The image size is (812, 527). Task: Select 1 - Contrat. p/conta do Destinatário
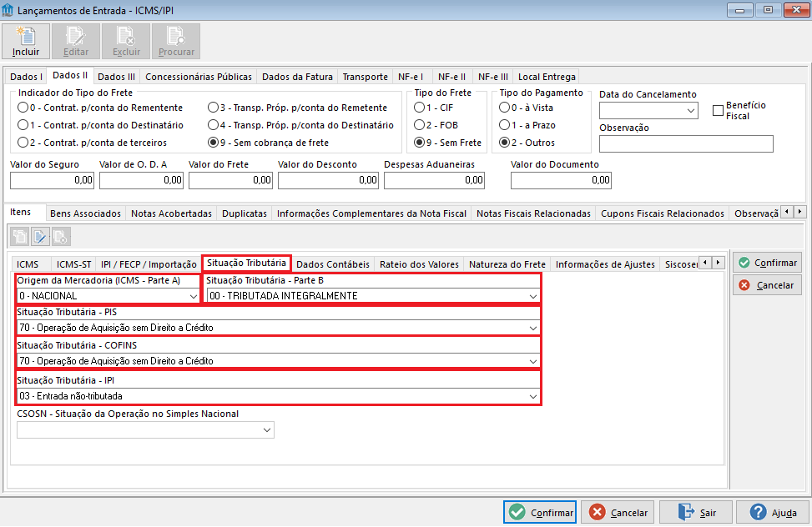click(100, 125)
